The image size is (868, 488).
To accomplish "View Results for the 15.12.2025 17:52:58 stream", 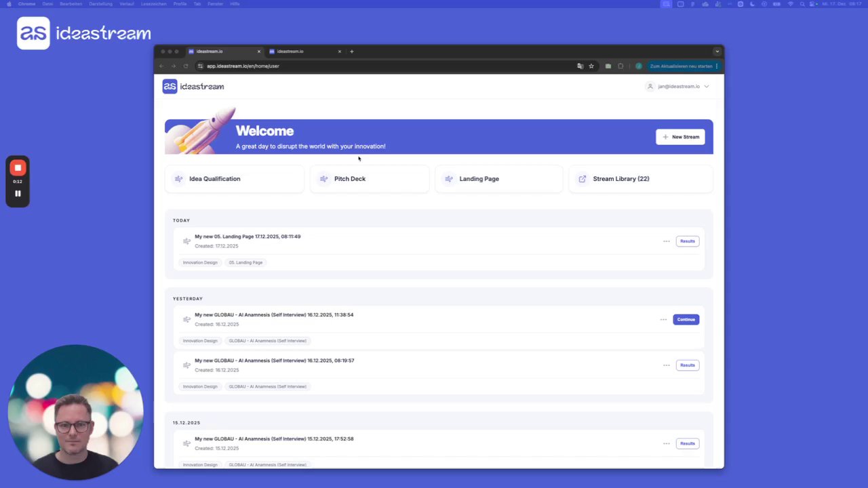I will coord(688,443).
